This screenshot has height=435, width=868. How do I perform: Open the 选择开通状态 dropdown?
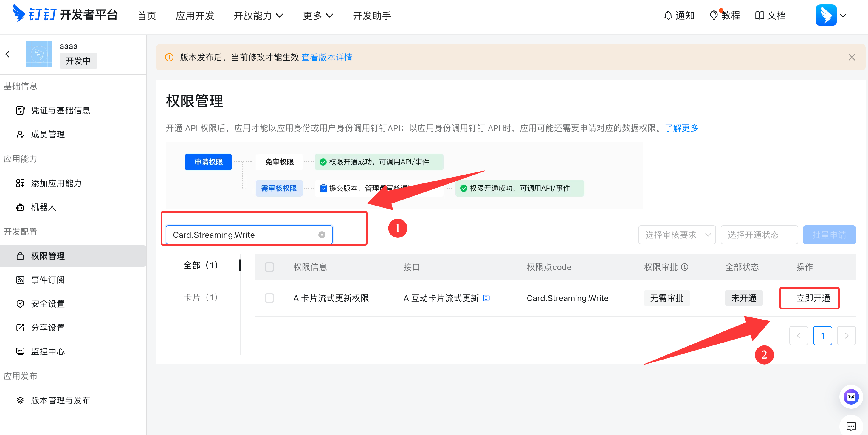[759, 235]
